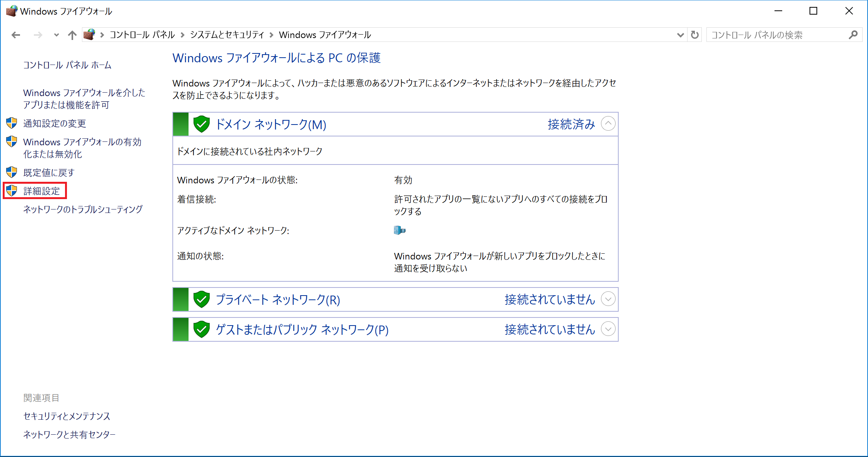Click the green shield on ドメイン ネットワーク

pyautogui.click(x=201, y=124)
